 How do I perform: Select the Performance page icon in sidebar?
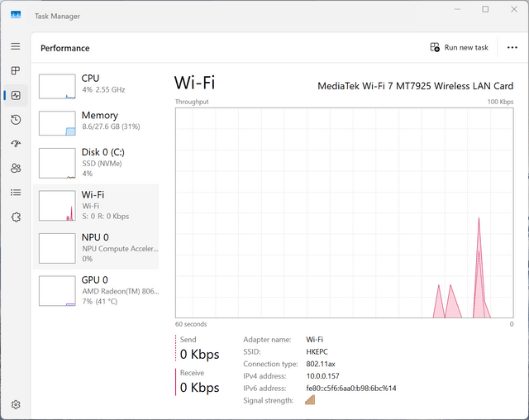click(16, 95)
